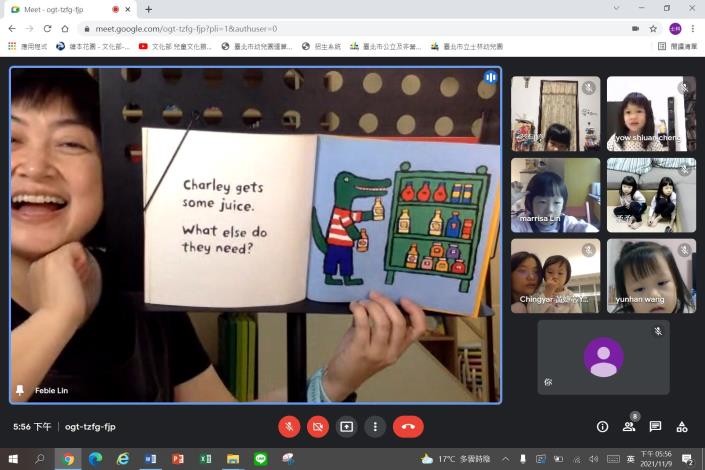The width and height of the screenshot is (705, 470).
Task: Switch to Chrome in taskbar
Action: coord(68,459)
